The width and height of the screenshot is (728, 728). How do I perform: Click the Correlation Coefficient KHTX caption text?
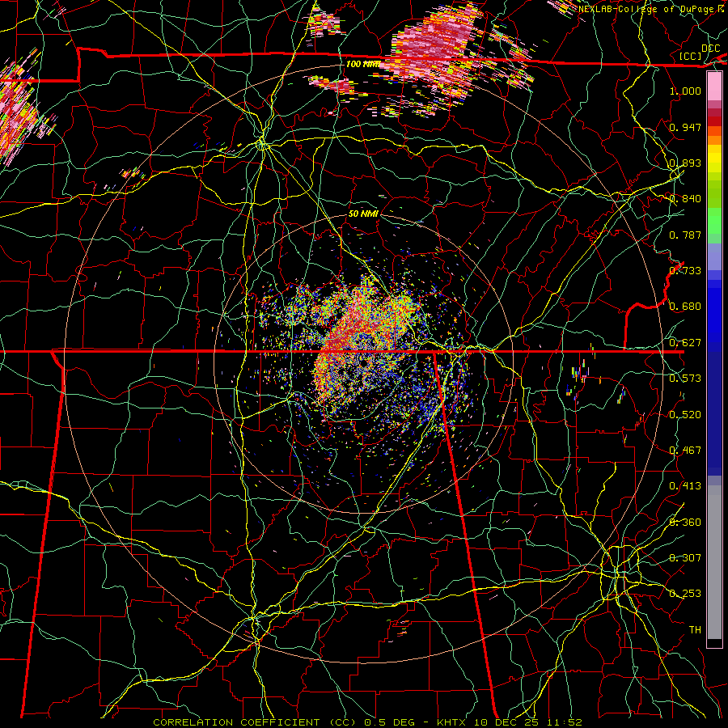pos(367,722)
